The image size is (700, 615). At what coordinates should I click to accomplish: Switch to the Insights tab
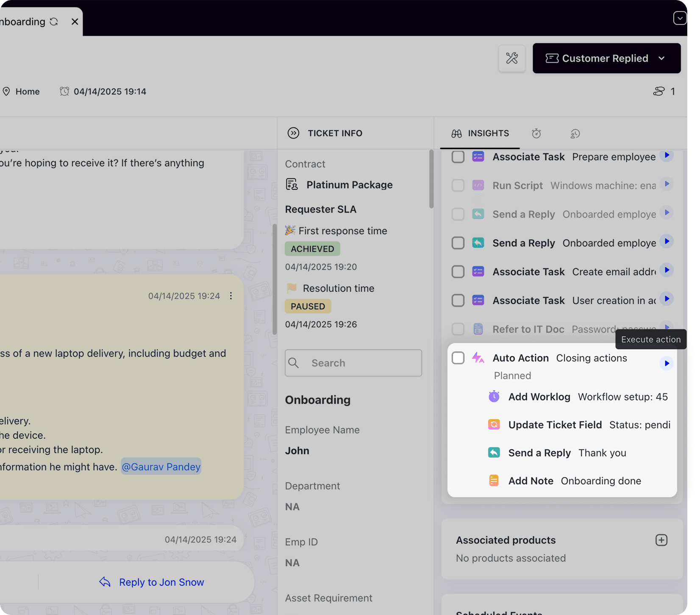coord(480,133)
